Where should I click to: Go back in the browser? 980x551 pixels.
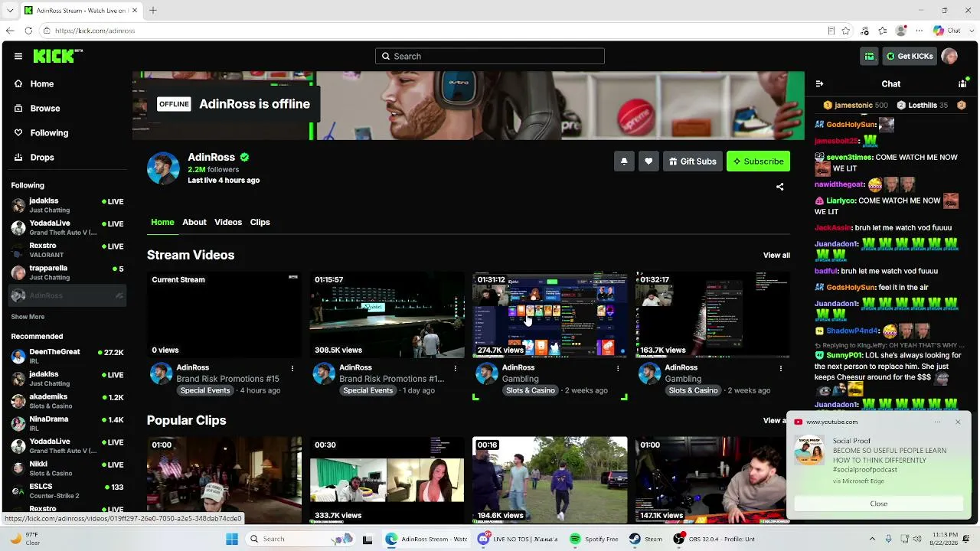10,31
